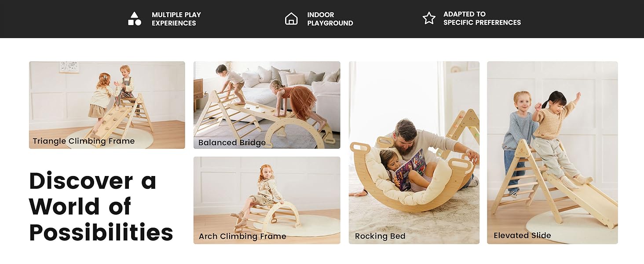Click the Balanced Bridge caption
644x264 pixels.
coord(232,143)
